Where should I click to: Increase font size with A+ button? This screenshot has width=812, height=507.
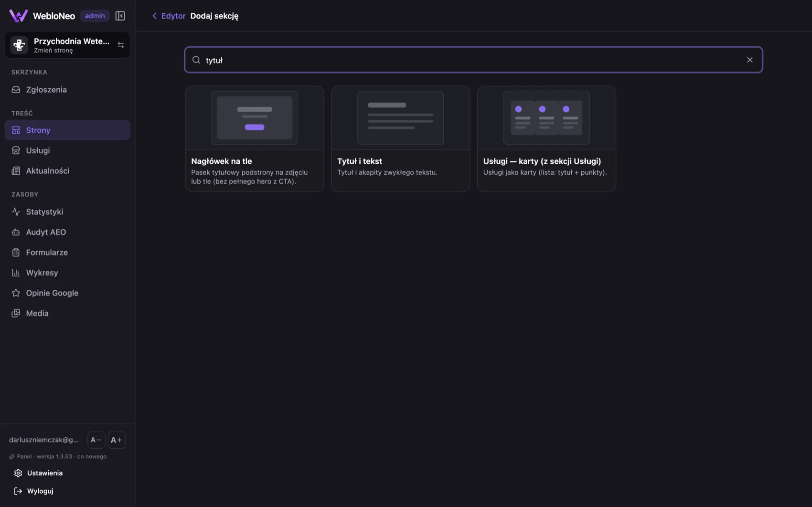117,440
